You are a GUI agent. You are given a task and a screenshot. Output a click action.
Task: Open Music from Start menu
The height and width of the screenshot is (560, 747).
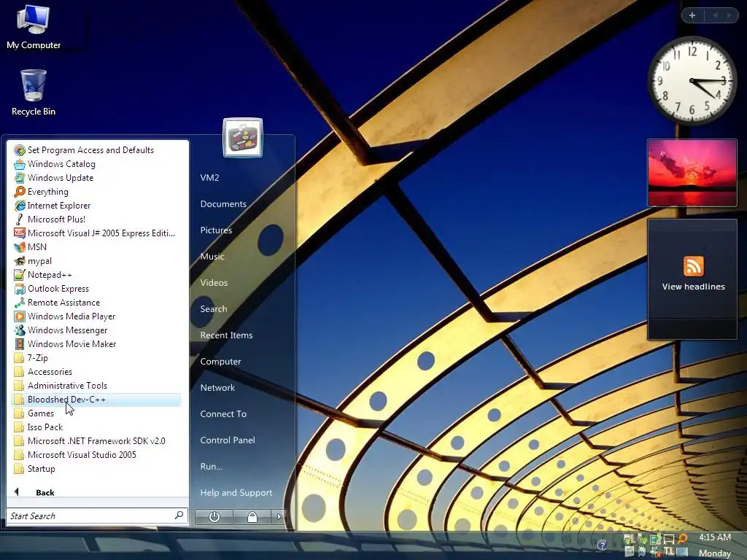212,256
